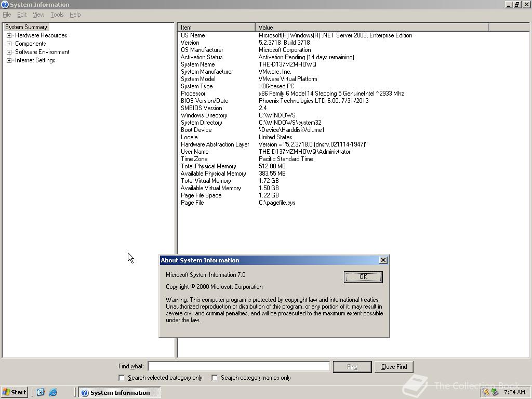Expand Software Environment node

(9, 52)
